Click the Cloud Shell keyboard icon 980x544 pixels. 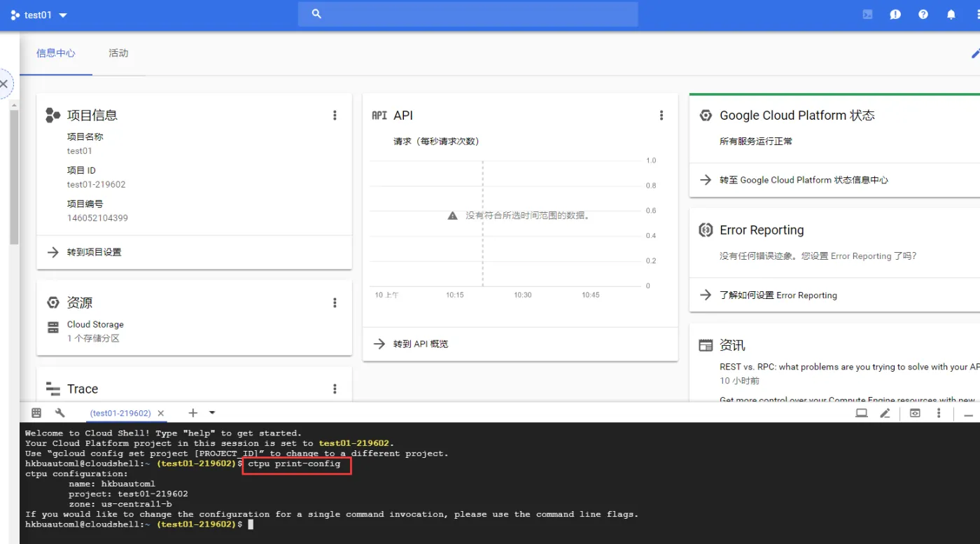click(x=36, y=413)
